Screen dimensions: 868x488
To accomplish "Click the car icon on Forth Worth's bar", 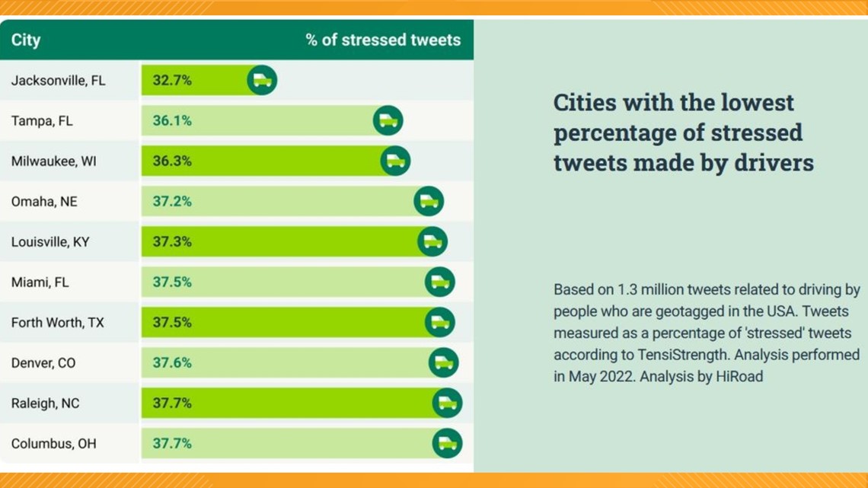I will pos(439,323).
